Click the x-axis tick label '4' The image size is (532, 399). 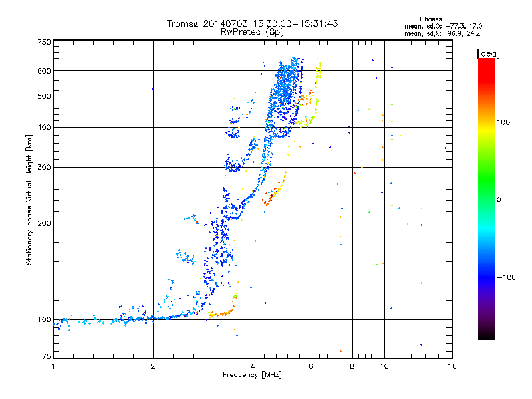[253, 366]
